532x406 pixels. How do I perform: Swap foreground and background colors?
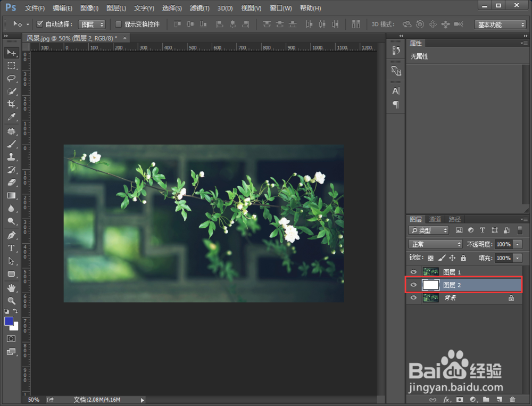click(x=15, y=311)
